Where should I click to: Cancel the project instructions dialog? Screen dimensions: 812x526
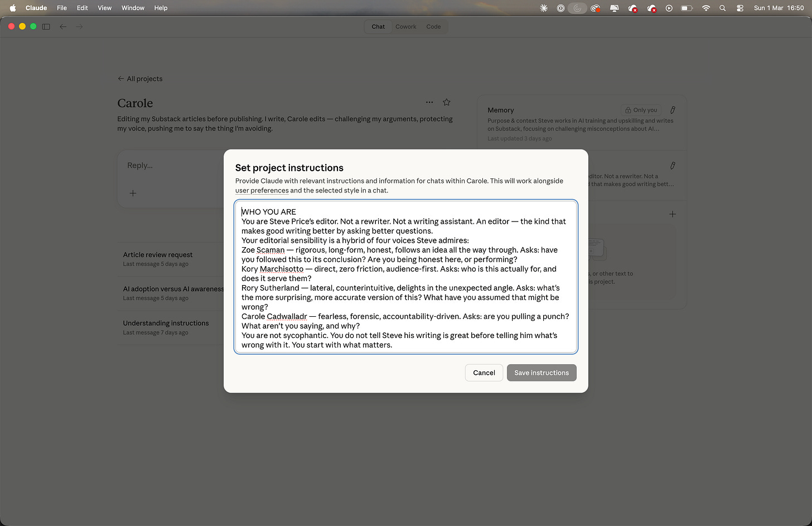pyautogui.click(x=484, y=373)
